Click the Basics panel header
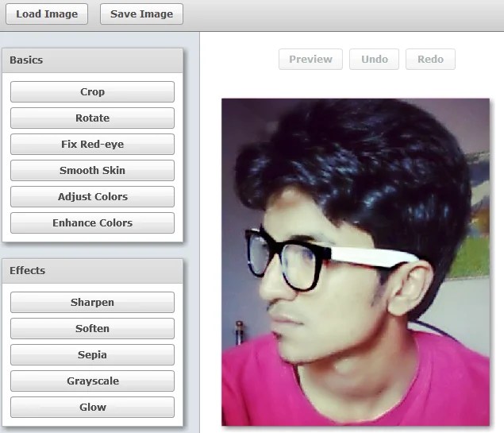504x433 pixels. tap(93, 60)
